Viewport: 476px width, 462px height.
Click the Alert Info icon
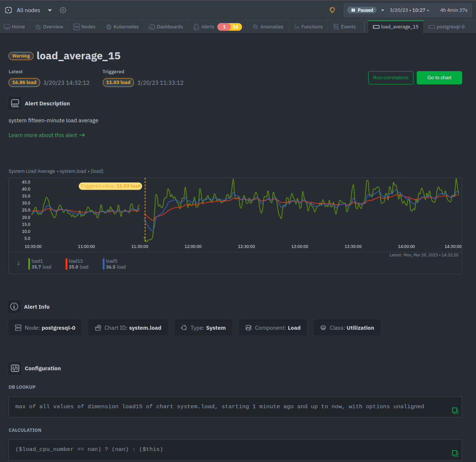14,307
